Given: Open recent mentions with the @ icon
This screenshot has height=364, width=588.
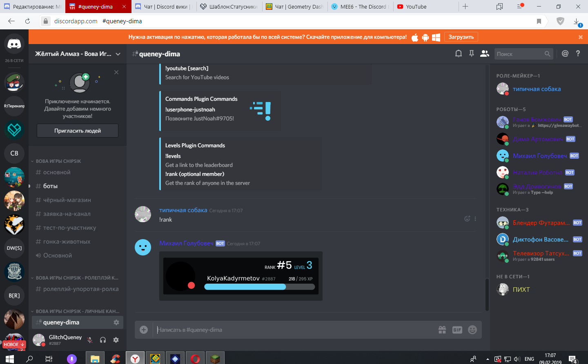Looking at the screenshot, I should click(x=566, y=53).
